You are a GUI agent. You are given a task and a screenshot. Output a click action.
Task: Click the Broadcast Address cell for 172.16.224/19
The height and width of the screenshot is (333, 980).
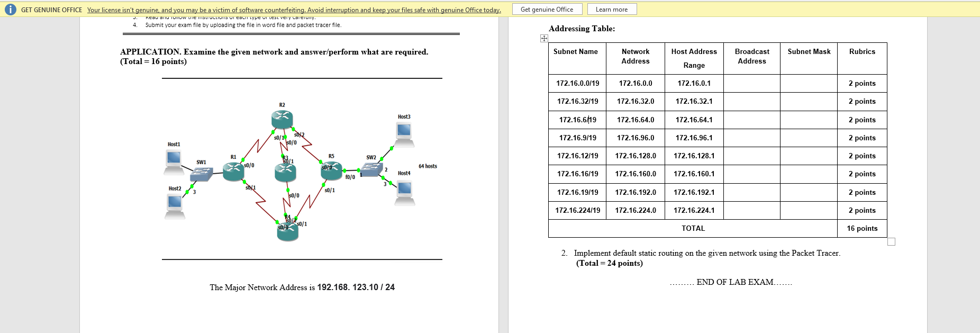tap(752, 211)
